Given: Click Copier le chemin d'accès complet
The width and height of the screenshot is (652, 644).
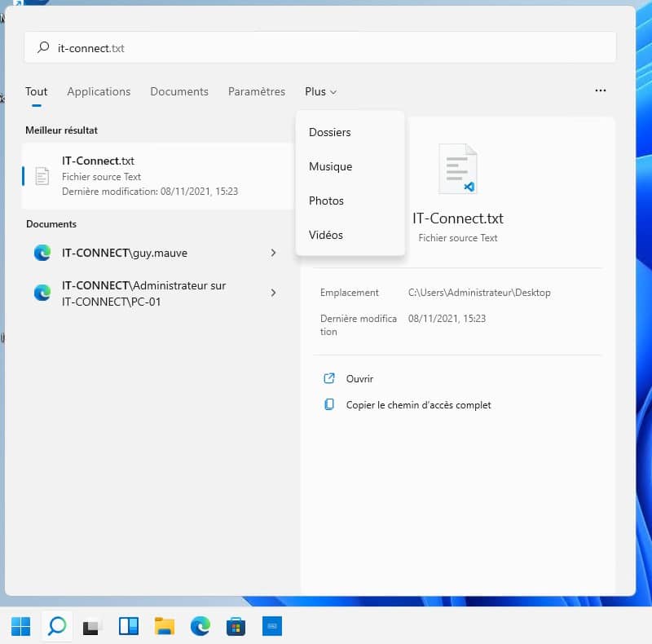Looking at the screenshot, I should click(x=418, y=405).
